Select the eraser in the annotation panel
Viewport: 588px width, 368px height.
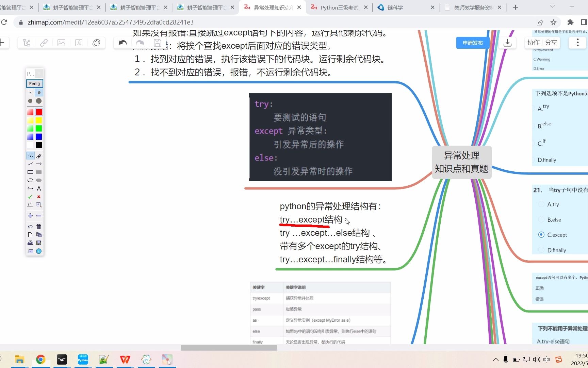[x=39, y=156]
